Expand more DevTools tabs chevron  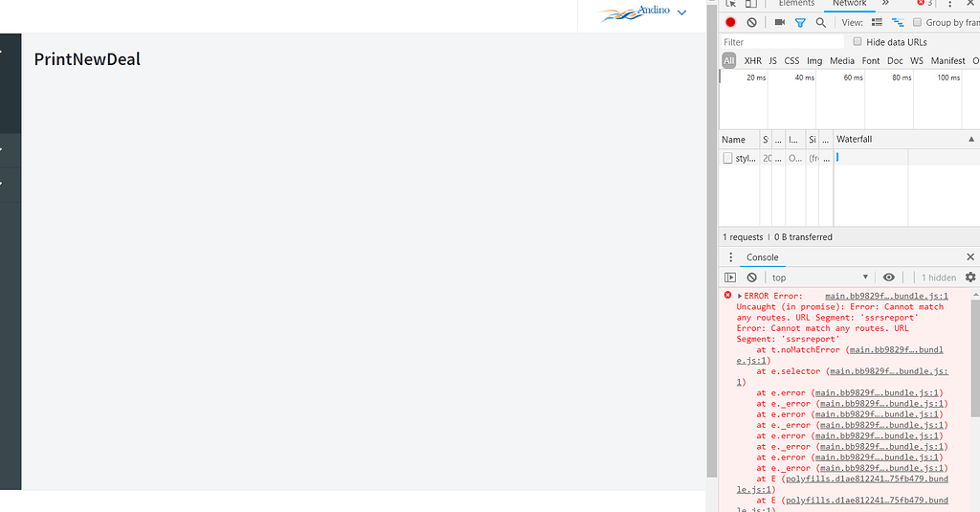(x=885, y=3)
